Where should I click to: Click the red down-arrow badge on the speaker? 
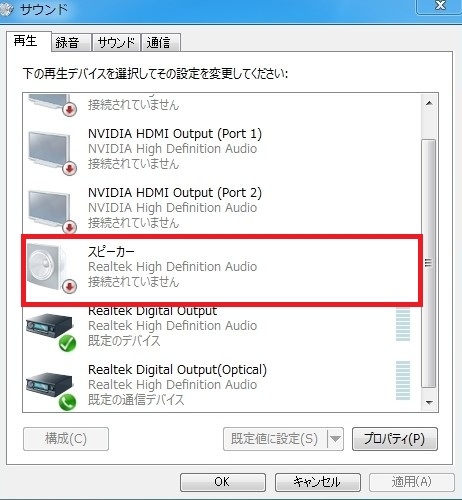click(70, 286)
